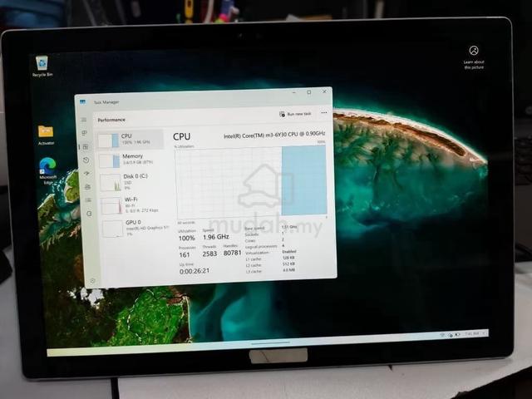Click the battery icon in system tray
Image resolution: width=532 pixels, height=399 pixels.
coord(458,334)
